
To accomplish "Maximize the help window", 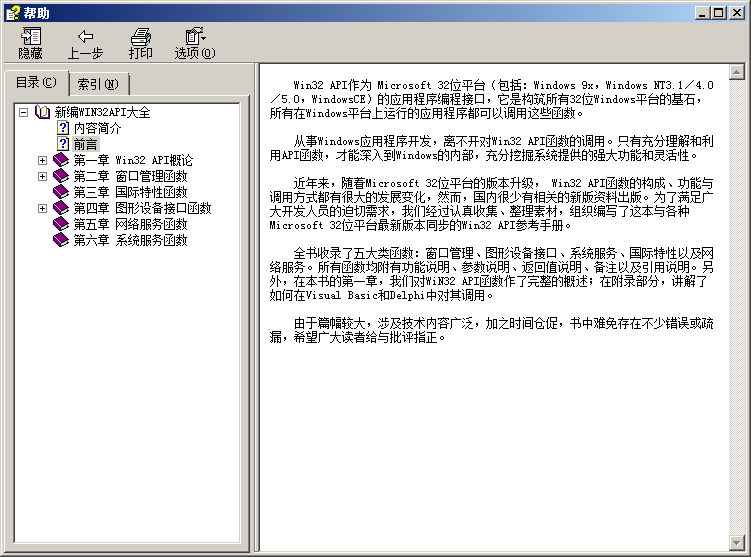I will click(x=718, y=13).
